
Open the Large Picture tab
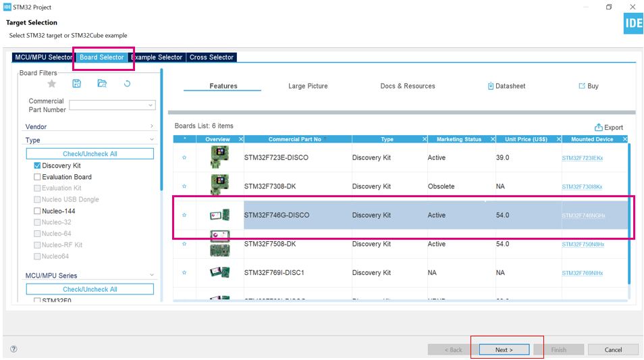click(308, 86)
